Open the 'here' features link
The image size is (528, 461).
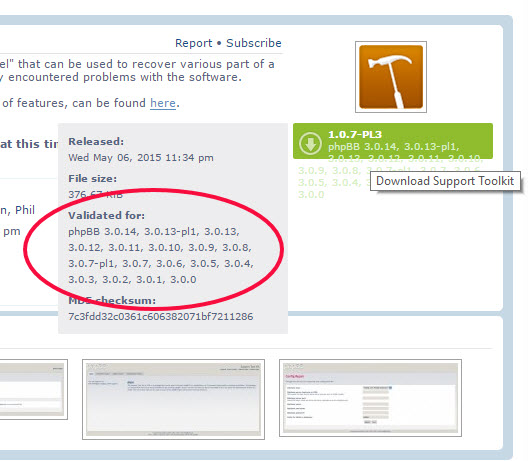pos(163,103)
